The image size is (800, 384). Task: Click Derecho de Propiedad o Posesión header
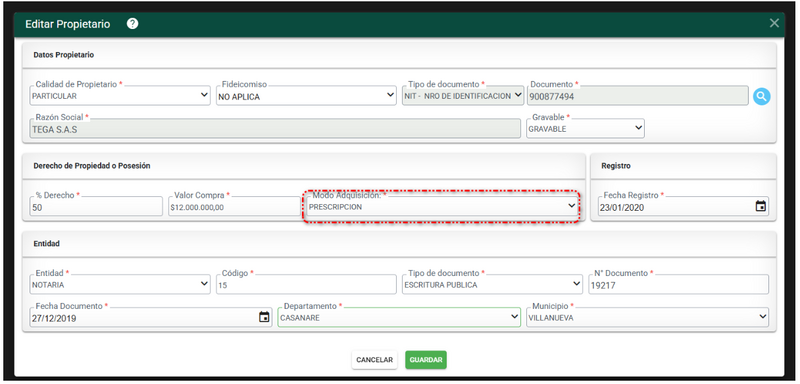(92, 166)
